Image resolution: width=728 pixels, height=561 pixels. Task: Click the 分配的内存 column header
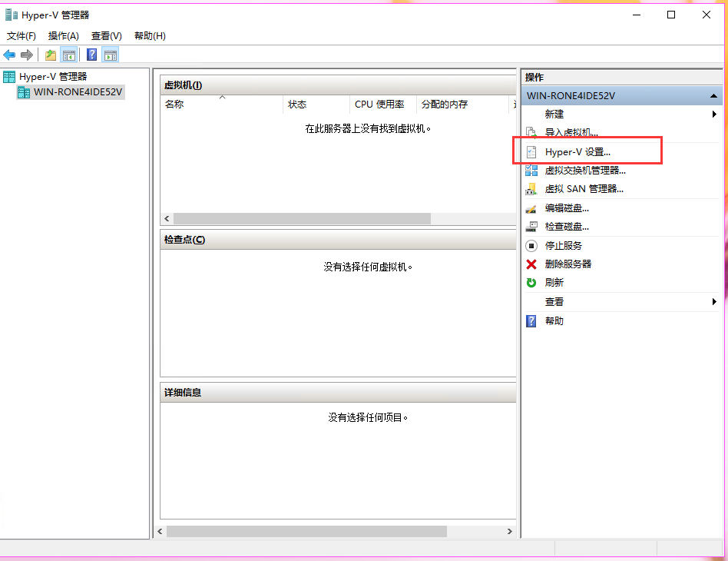tap(463, 104)
